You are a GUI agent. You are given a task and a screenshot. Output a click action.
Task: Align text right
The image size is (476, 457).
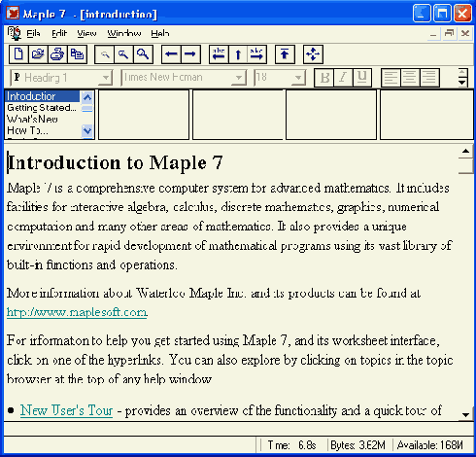(429, 78)
